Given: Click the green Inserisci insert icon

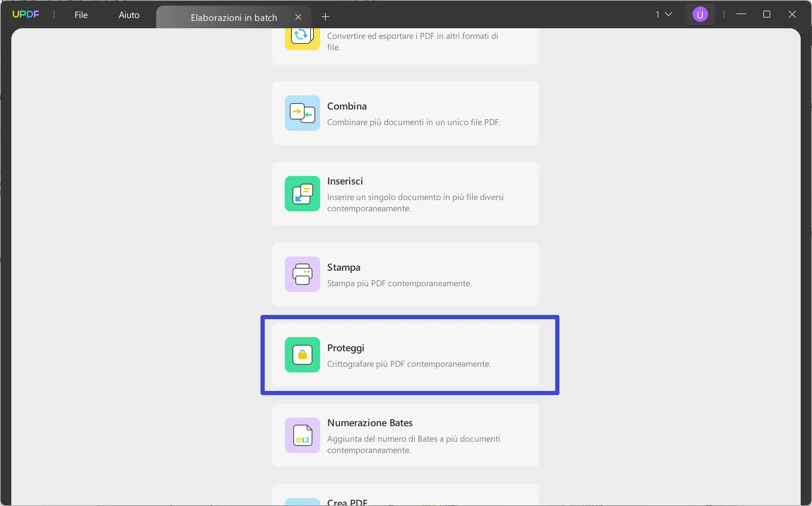Looking at the screenshot, I should 302,194.
